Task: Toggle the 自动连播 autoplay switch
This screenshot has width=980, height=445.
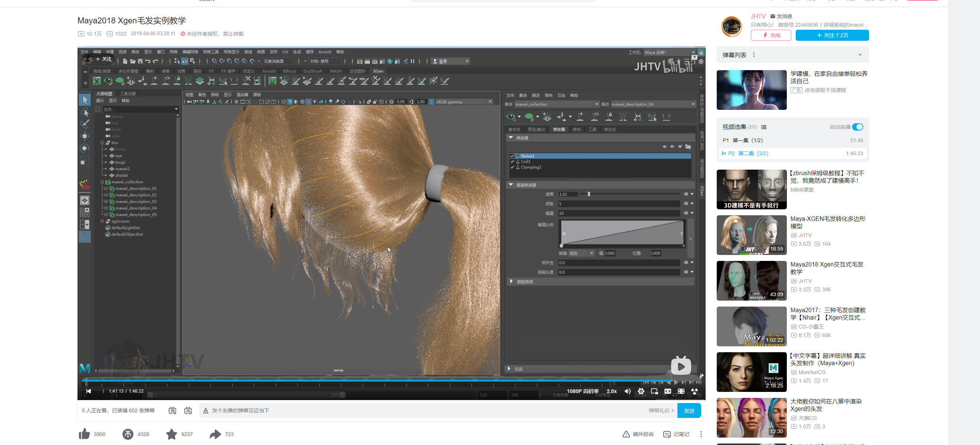Action: (858, 127)
